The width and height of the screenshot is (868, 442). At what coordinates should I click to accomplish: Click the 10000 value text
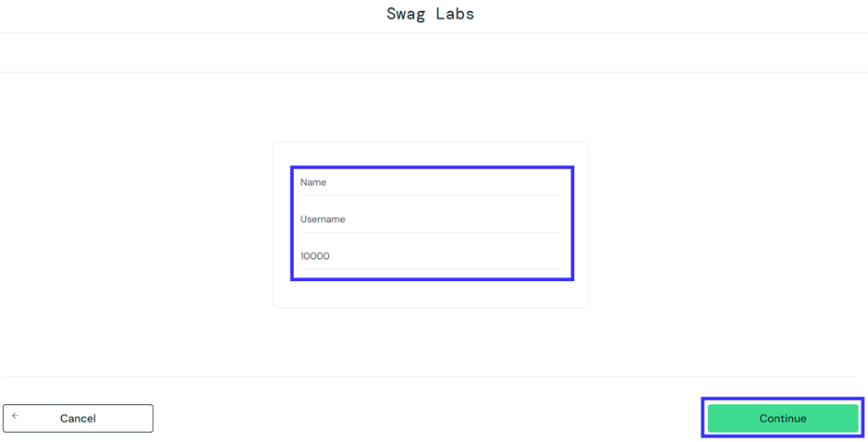(315, 257)
